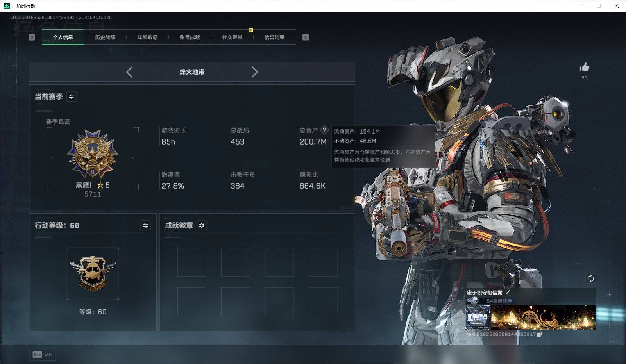Screen dimensions: 626x364
Task: Open the golden peacock calling card banner
Action: coord(543,318)
